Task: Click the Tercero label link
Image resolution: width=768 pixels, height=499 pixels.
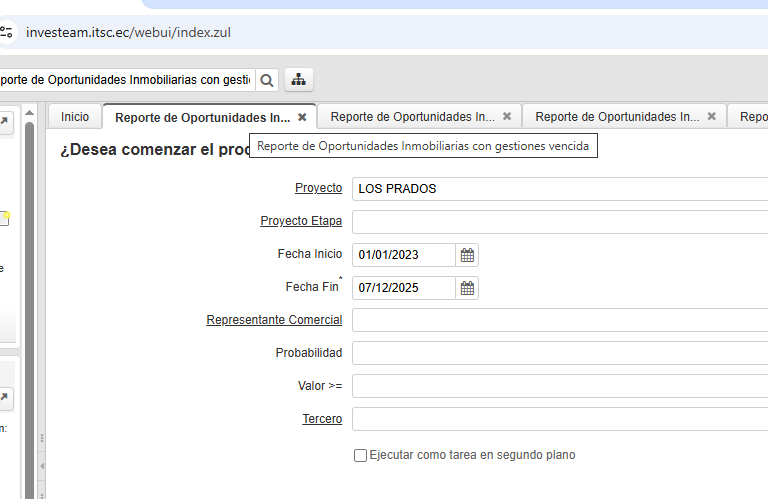Action: [x=322, y=419]
